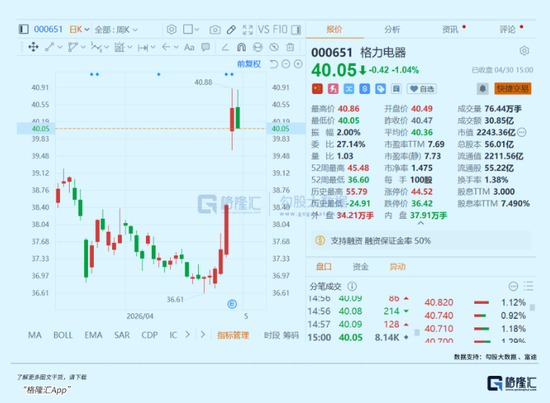This screenshot has width=550, height=403.
Task: Toggle the right sidebar panel icon
Action: click(296, 30)
